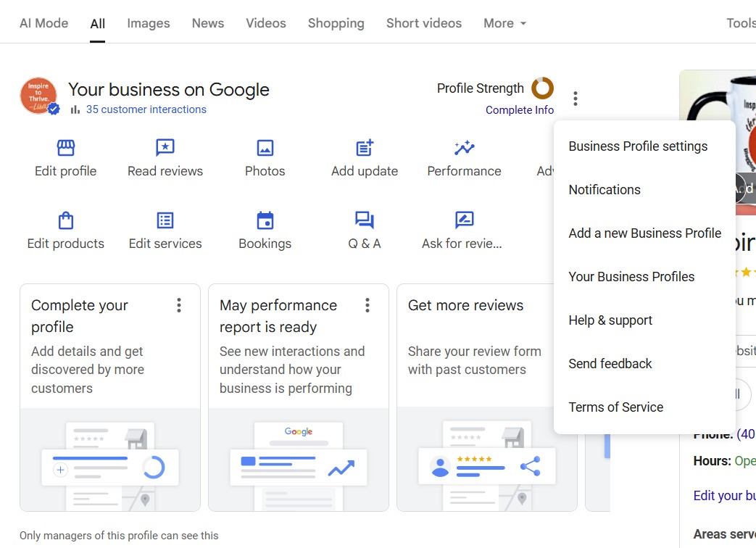This screenshot has width=756, height=548.
Task: Click the Performance label
Action: [465, 171]
